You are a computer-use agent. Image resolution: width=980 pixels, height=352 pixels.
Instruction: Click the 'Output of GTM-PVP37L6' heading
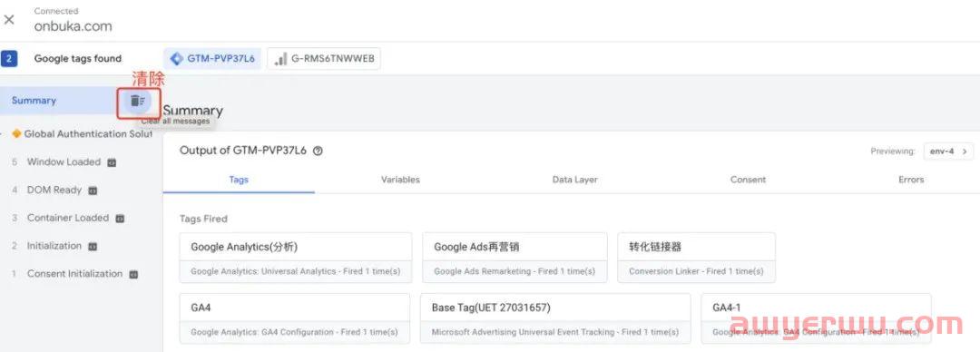pyautogui.click(x=243, y=151)
